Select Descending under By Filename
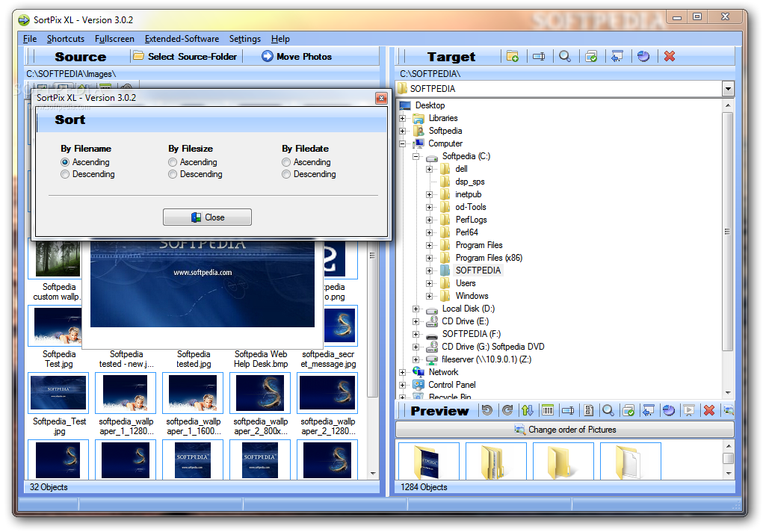763x532 pixels. click(65, 174)
